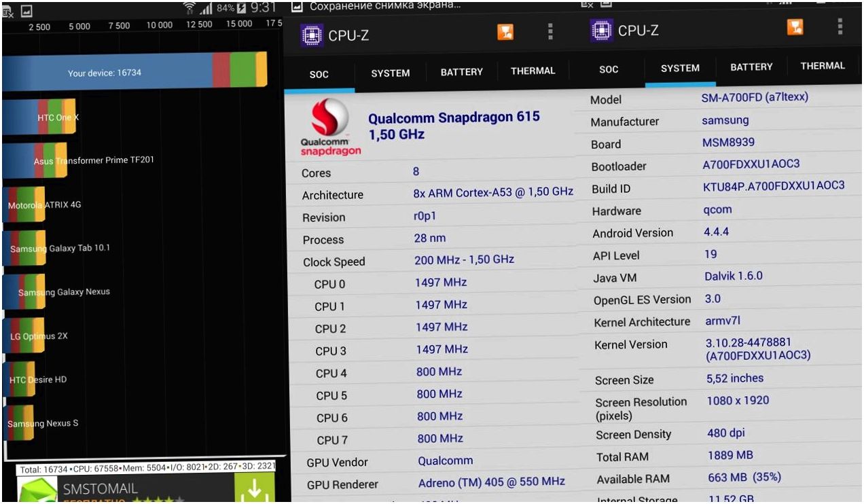Viewport: 864px width, 504px height.
Task: Switch to SOC tab on Model SM-A700FD screen
Action: [x=609, y=69]
